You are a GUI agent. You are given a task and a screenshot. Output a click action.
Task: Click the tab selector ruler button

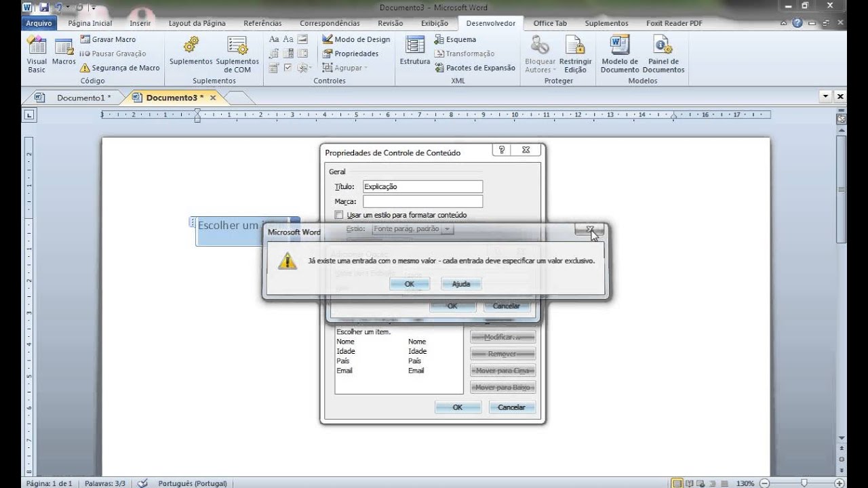pyautogui.click(x=28, y=115)
